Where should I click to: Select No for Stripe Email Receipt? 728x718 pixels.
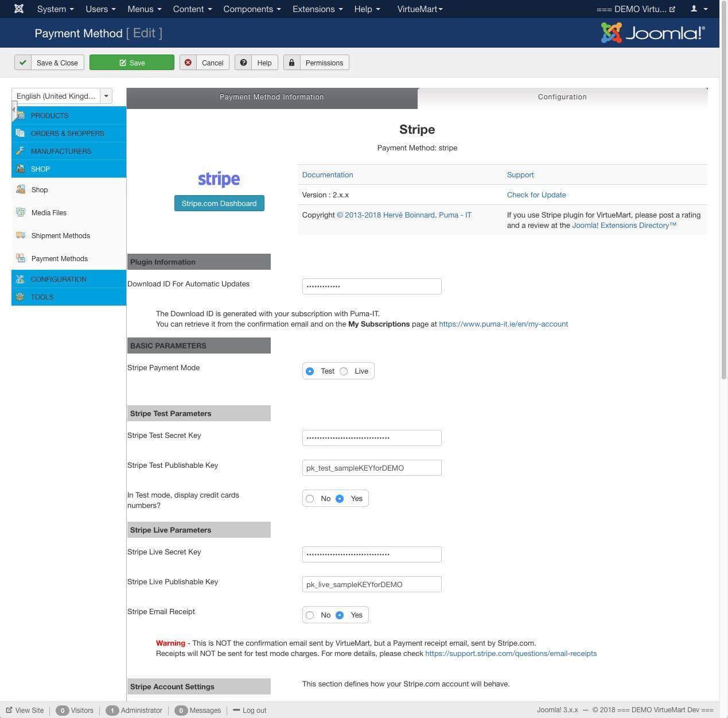click(310, 615)
